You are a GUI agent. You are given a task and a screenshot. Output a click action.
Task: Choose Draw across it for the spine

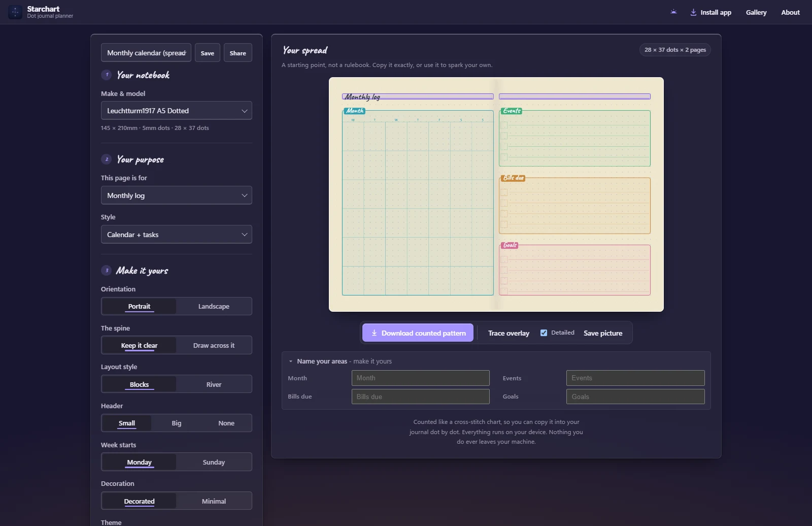pyautogui.click(x=214, y=345)
